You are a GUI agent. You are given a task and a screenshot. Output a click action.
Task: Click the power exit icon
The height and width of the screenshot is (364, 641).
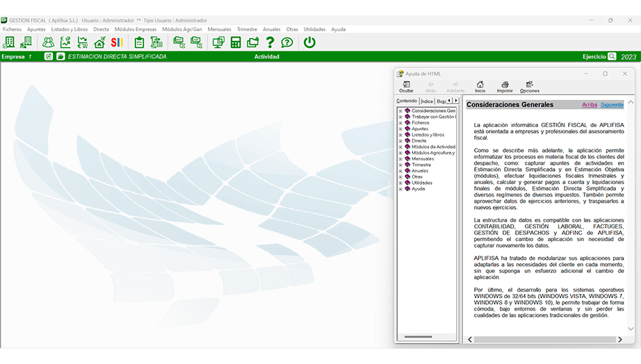point(309,42)
